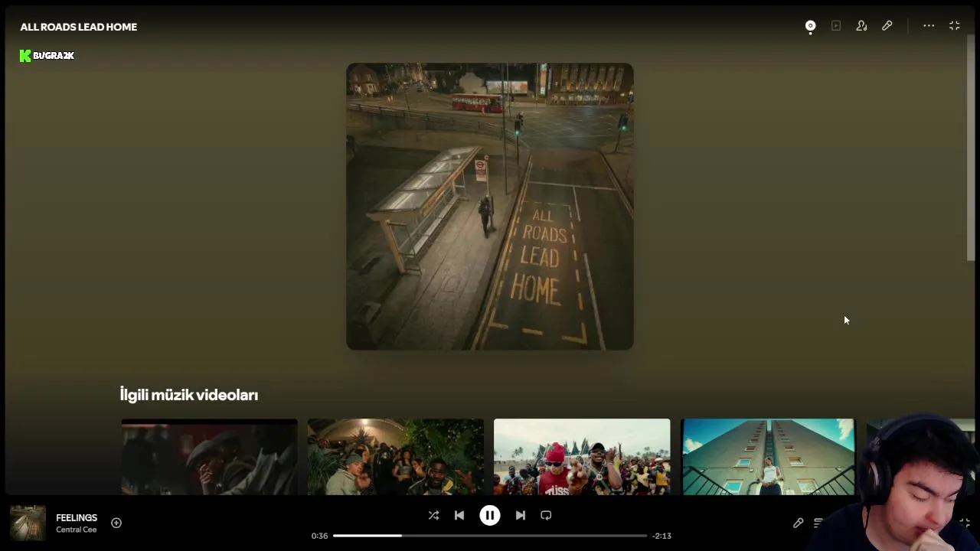Select the album cover view disc icon
This screenshot has width=980, height=551.
[810, 26]
